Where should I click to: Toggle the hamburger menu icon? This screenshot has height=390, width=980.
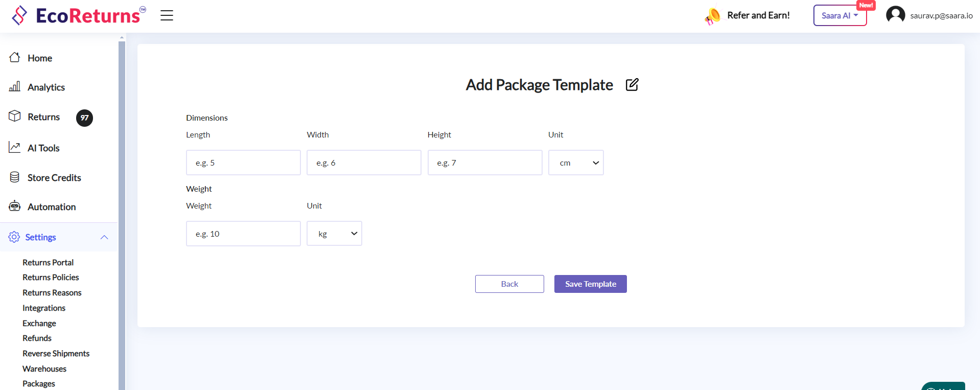[x=167, y=15]
